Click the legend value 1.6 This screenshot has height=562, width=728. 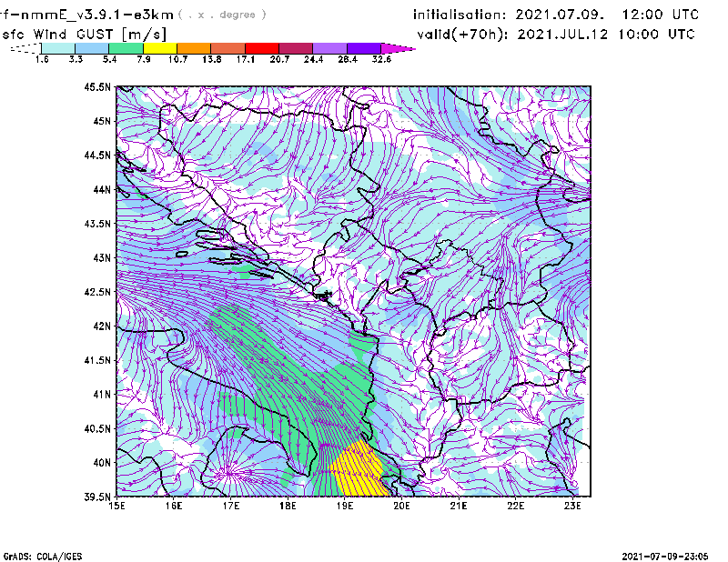click(42, 59)
